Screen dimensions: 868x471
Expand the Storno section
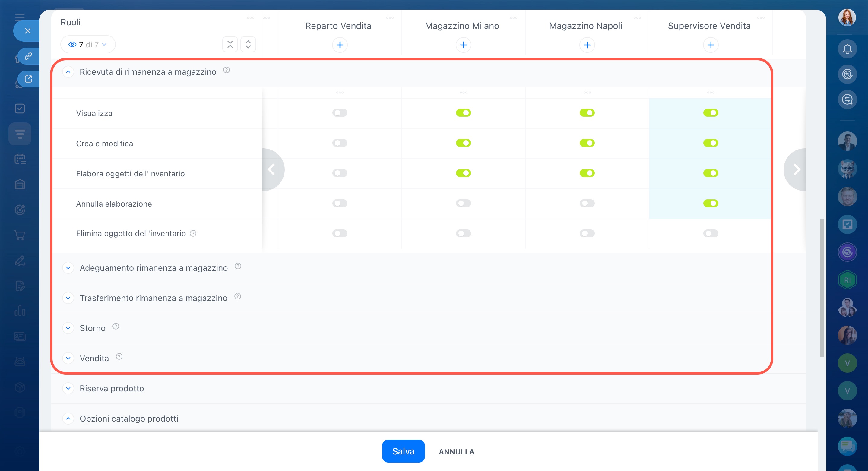68,328
